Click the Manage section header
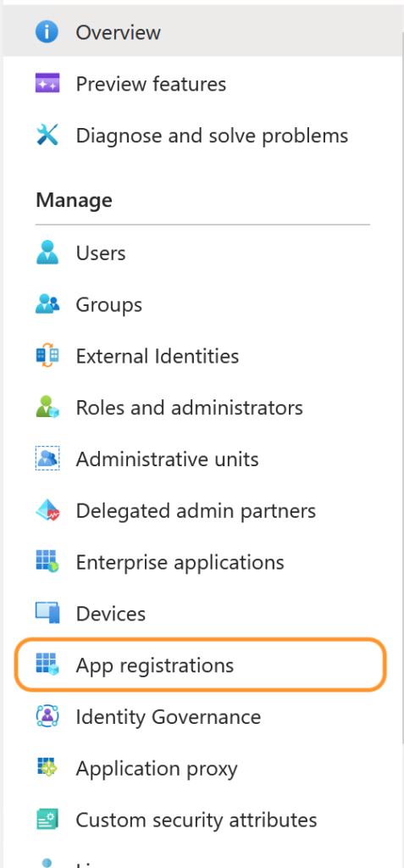This screenshot has height=868, width=404. pos(75,199)
